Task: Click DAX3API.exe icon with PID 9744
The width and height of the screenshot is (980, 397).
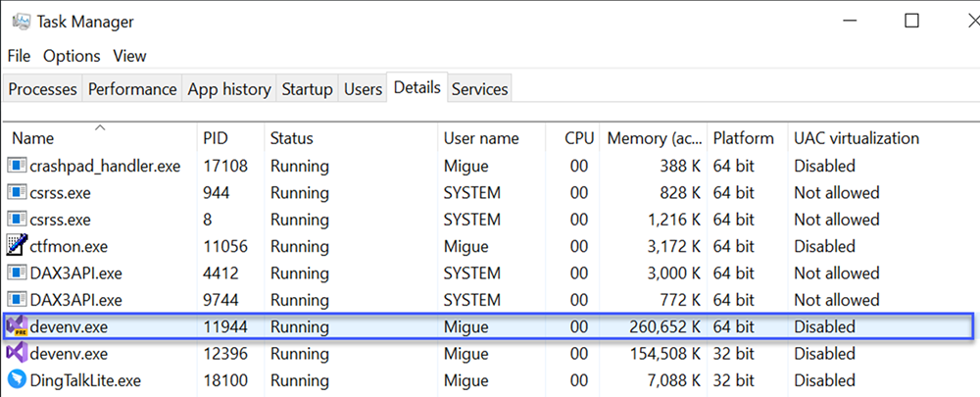Action: pyautogui.click(x=17, y=300)
